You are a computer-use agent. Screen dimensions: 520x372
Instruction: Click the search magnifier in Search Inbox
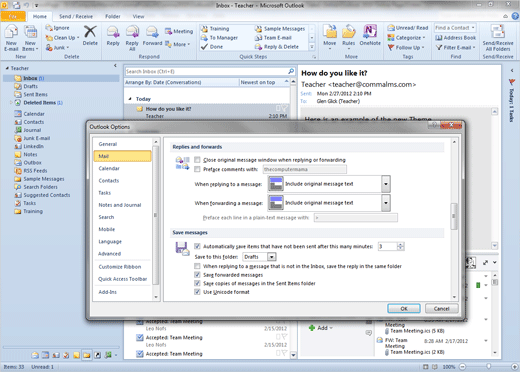(291, 71)
